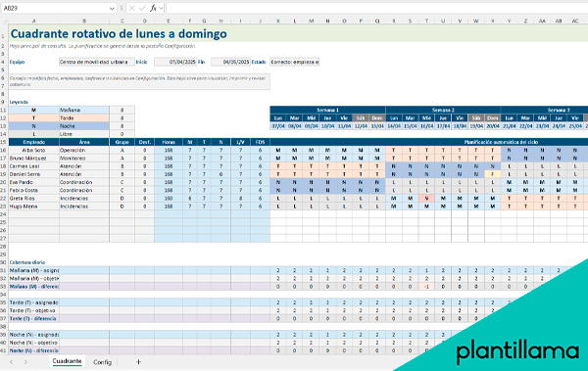Click the Enter checkmark icon in formula bar

142,8
